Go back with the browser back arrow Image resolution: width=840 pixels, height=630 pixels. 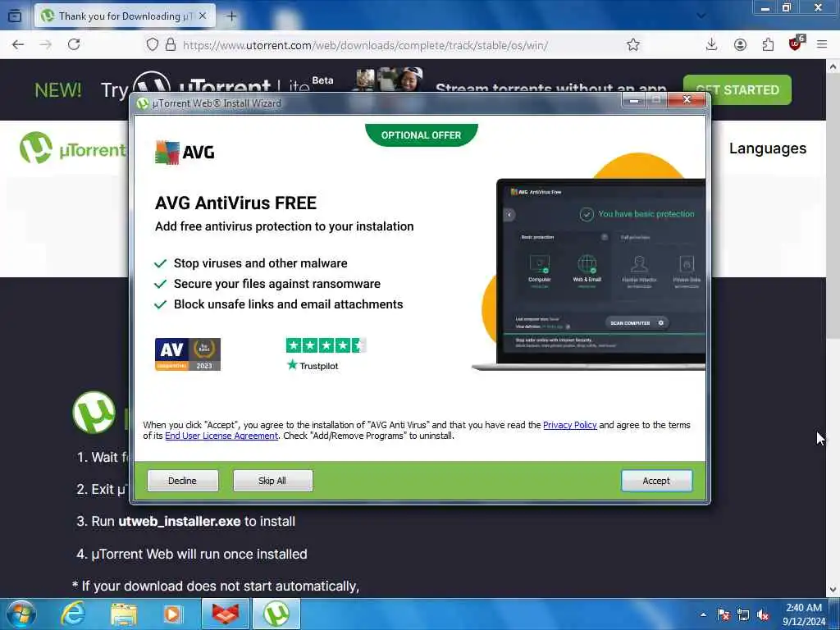(x=18, y=44)
